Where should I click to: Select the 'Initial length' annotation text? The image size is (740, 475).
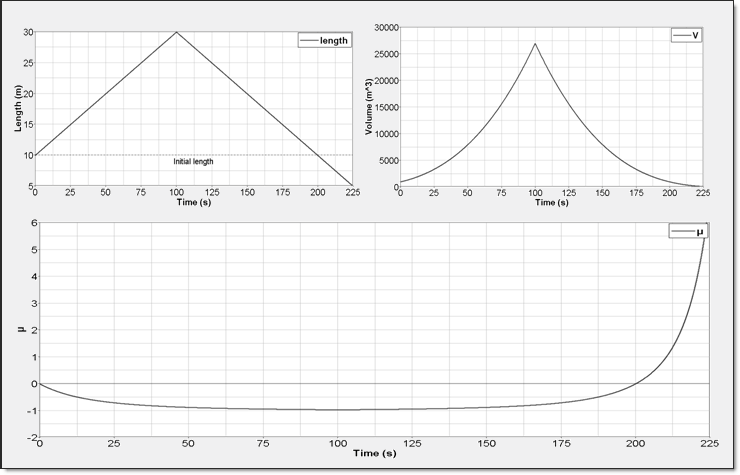pyautogui.click(x=193, y=161)
